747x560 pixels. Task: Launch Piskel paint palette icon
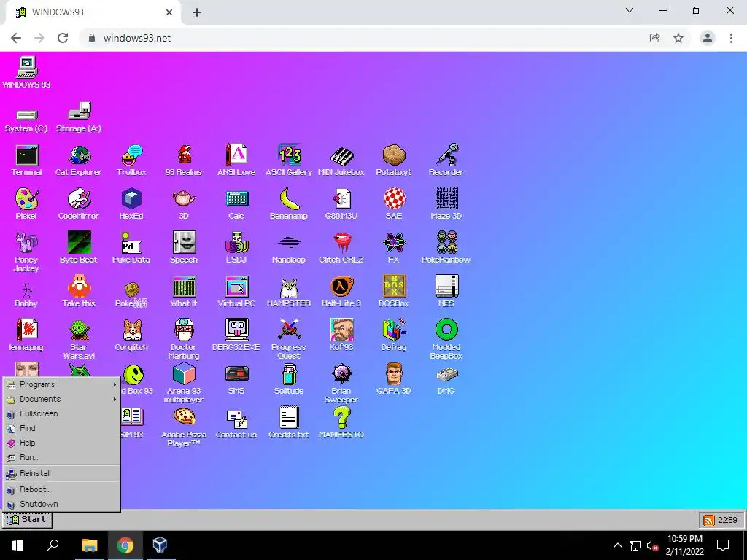(x=26, y=204)
